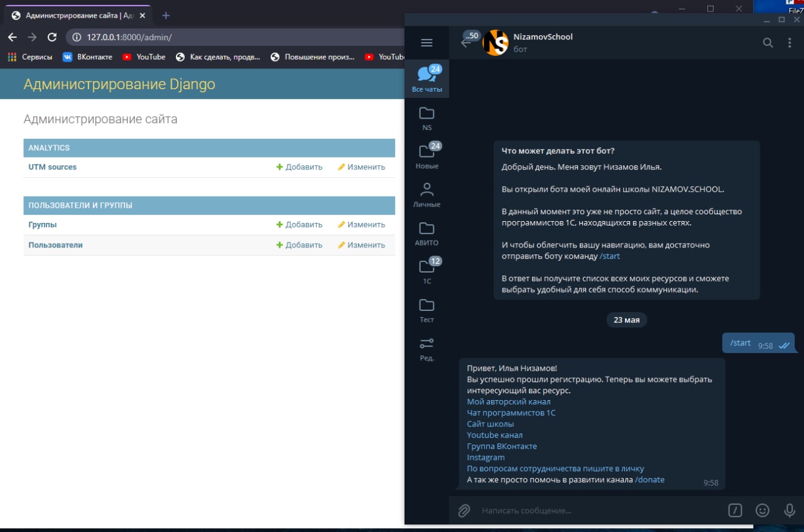Open the Тест chat folder
804x532 pixels.
tap(426, 310)
